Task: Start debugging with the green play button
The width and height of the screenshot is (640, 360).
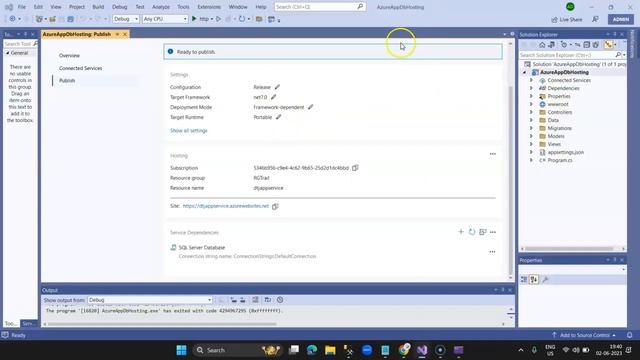Action: coord(194,19)
